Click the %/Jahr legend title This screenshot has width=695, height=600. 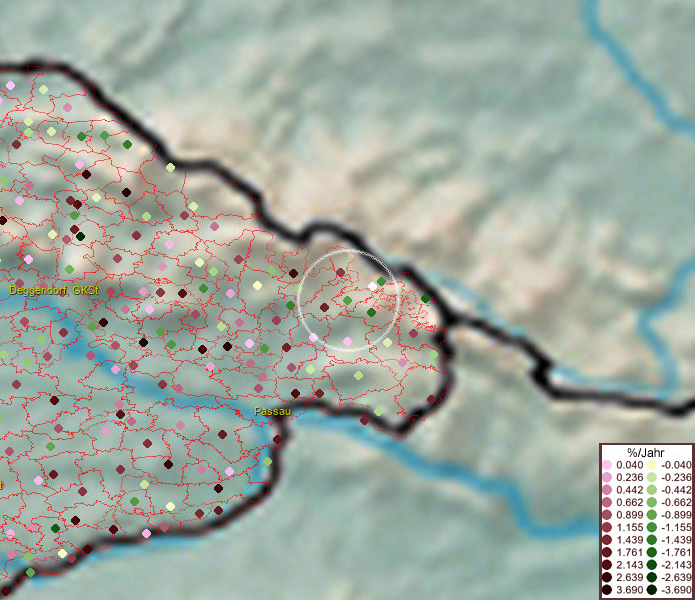646,452
